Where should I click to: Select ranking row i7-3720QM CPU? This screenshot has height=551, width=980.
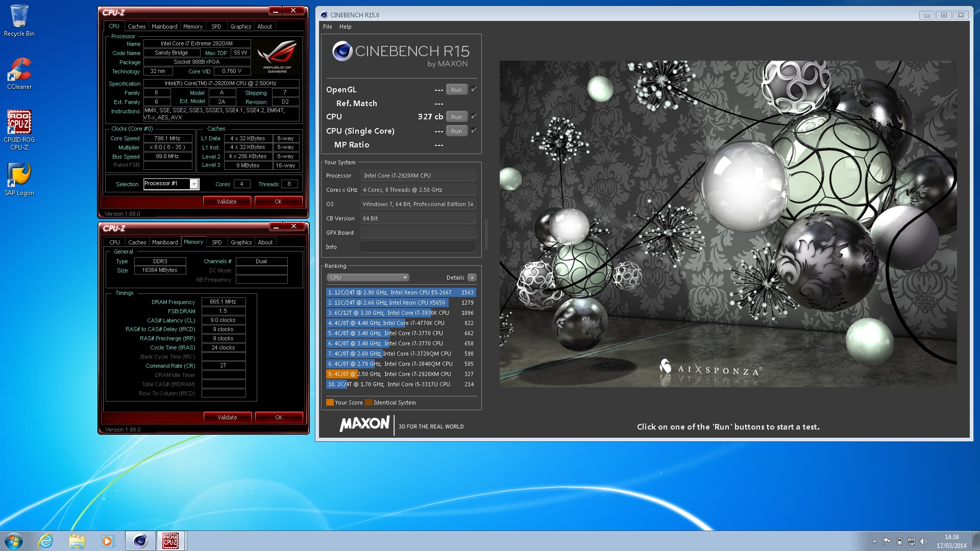pyautogui.click(x=401, y=354)
